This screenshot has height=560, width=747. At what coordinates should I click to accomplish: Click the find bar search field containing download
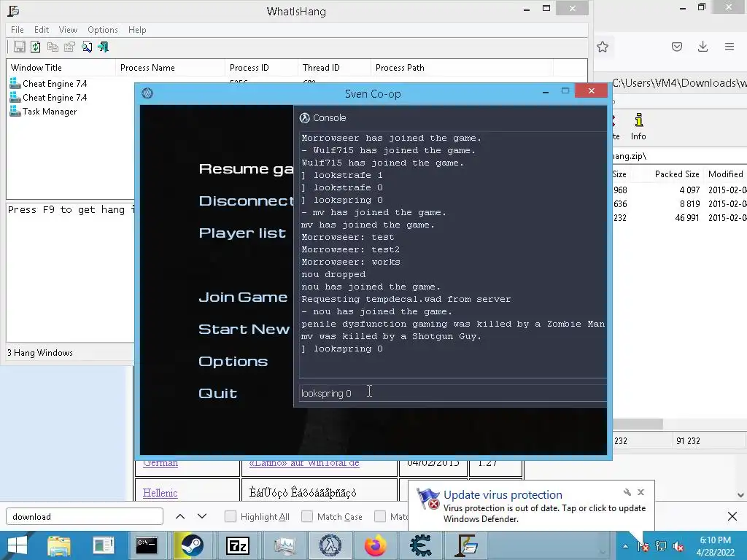pos(85,517)
